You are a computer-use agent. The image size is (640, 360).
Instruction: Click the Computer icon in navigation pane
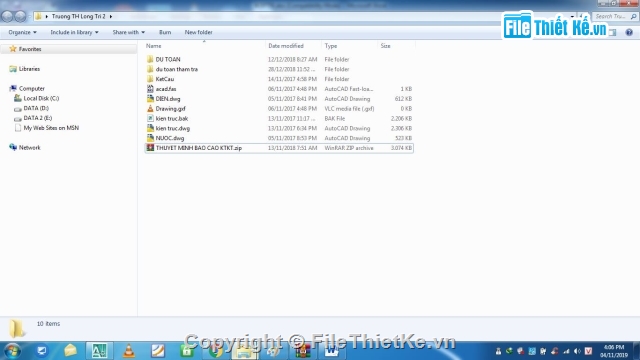[13, 89]
